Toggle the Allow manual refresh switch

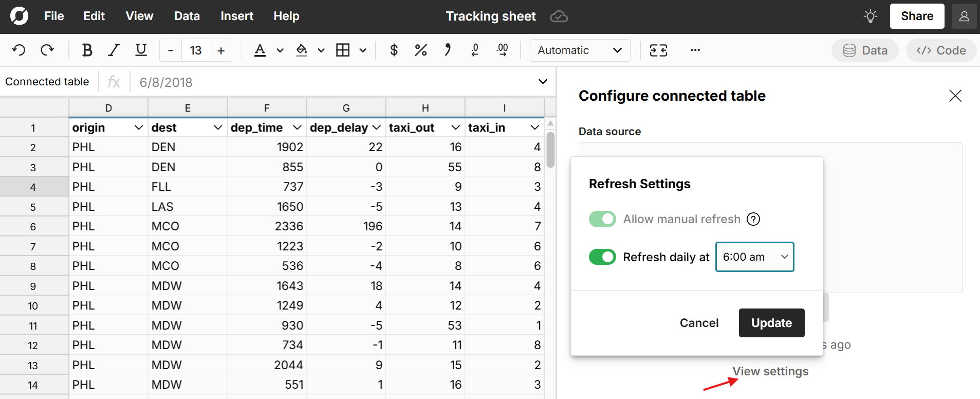[x=602, y=220]
